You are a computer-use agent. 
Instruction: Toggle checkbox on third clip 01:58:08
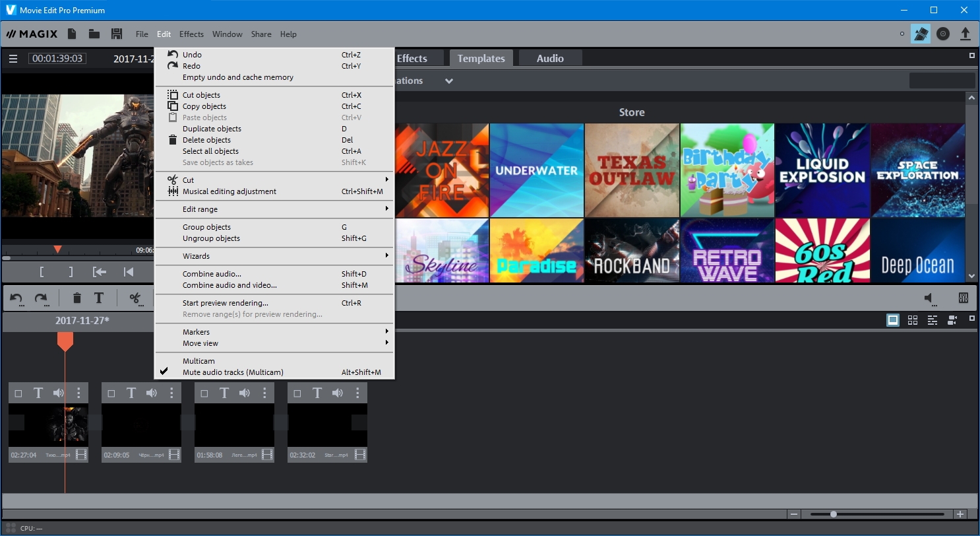point(204,394)
